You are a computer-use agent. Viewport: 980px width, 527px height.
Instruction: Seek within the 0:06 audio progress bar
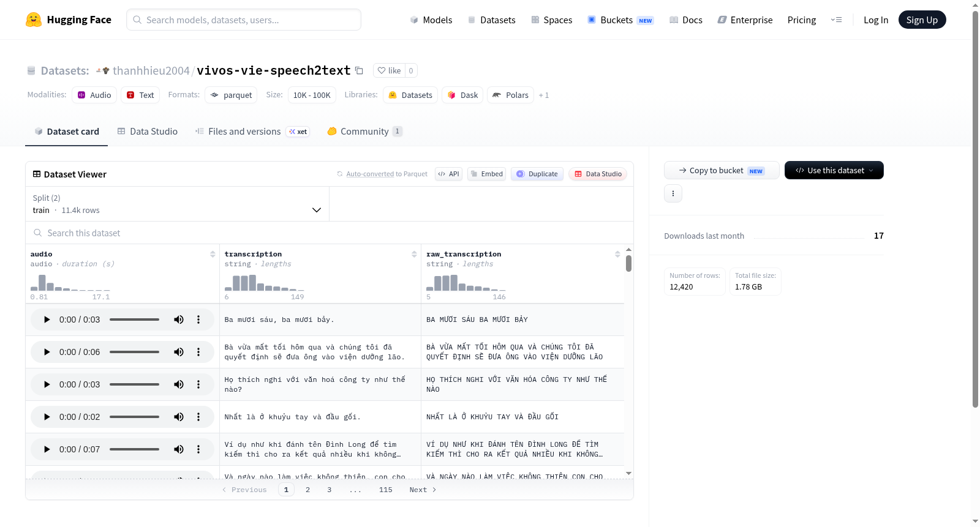click(134, 352)
